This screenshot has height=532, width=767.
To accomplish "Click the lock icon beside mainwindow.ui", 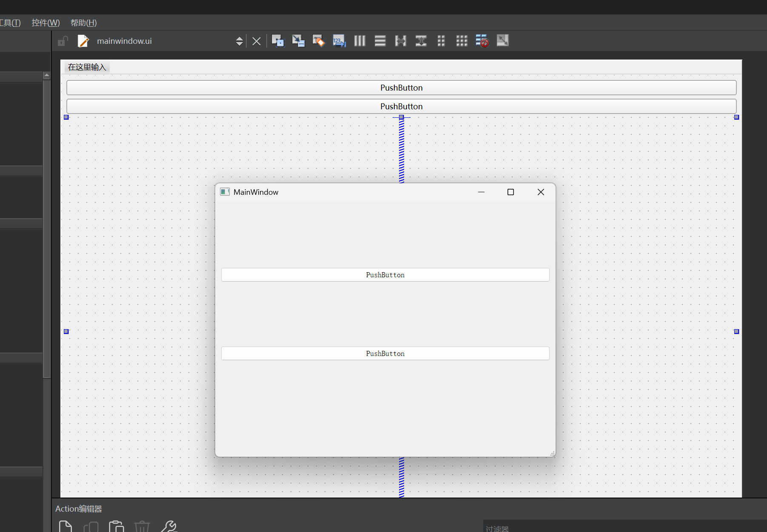I will point(63,41).
